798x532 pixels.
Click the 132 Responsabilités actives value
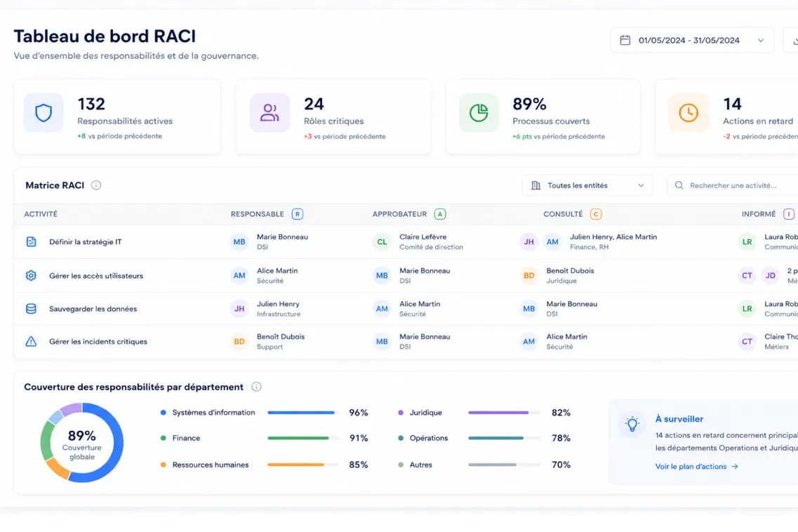pos(91,104)
